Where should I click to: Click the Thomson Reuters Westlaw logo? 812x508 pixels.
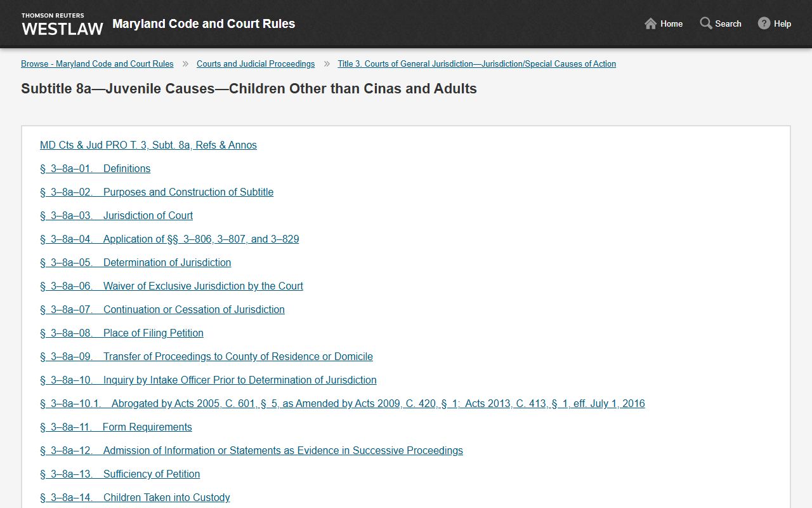coord(62,24)
